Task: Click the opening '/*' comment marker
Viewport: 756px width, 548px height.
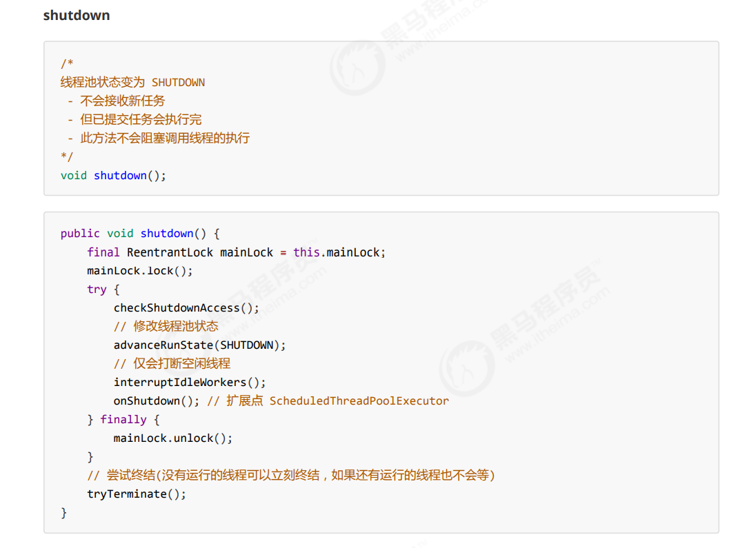Action: pyautogui.click(x=67, y=63)
